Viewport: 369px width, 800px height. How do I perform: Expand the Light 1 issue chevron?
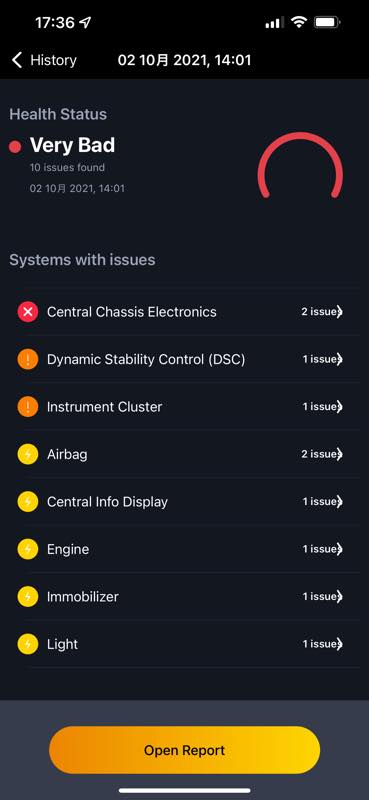click(x=339, y=644)
